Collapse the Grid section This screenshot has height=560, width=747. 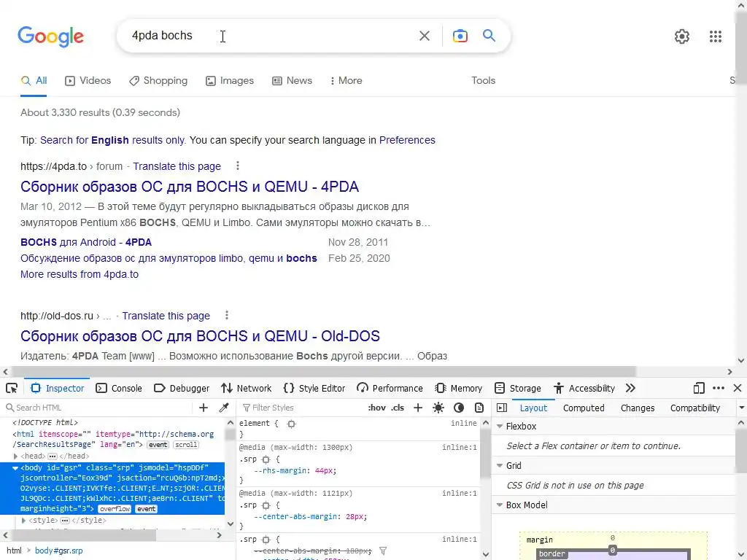[500, 465]
